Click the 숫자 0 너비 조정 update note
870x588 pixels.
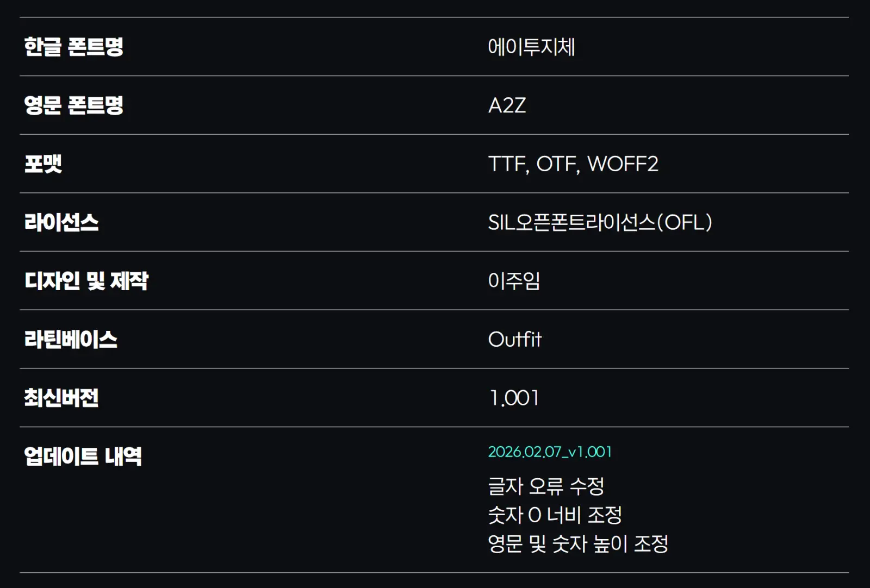(x=555, y=515)
